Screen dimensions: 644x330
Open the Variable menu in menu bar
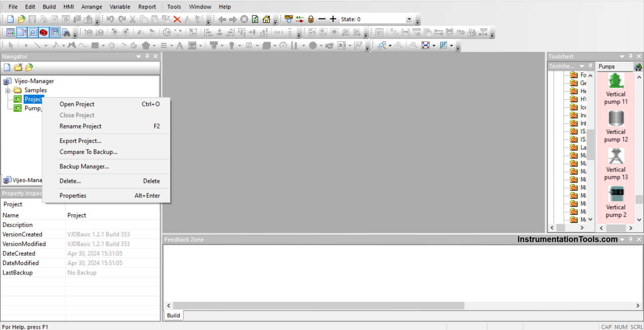coord(120,7)
